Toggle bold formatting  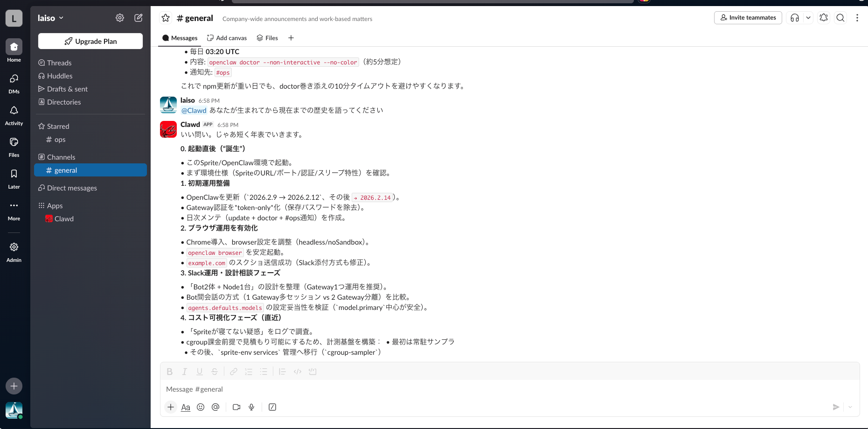pyautogui.click(x=170, y=372)
